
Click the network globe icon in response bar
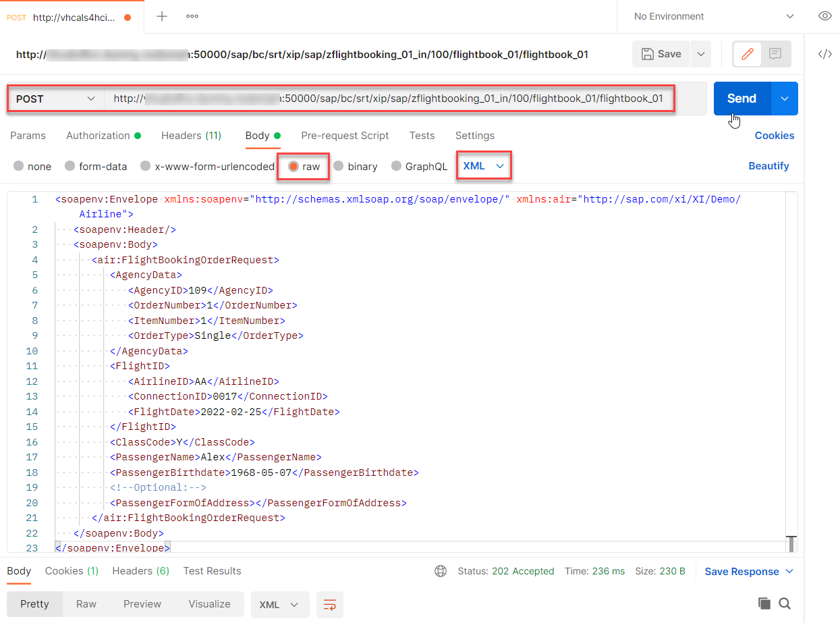pos(441,571)
